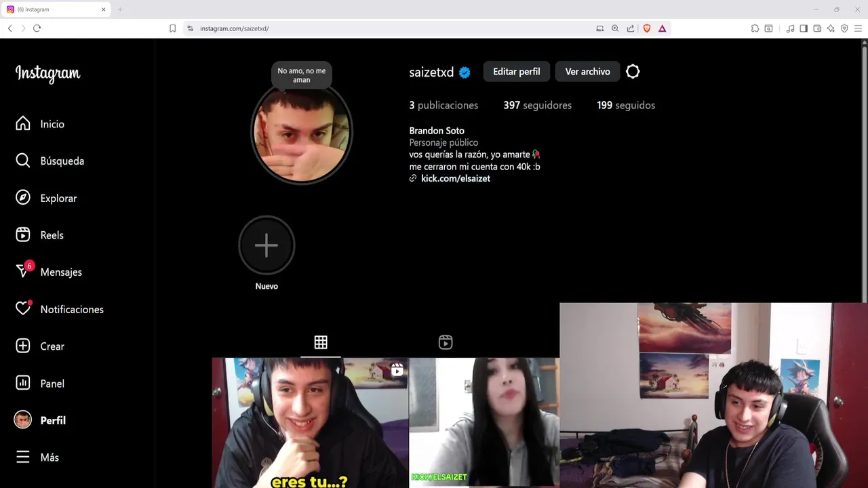Click 'Nuevo' highlight label
Screen dimensions: 868x488
(267, 286)
